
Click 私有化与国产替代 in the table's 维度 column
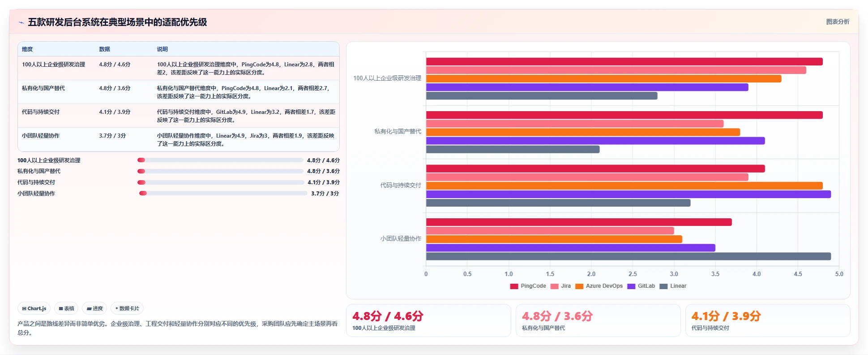(x=43, y=88)
